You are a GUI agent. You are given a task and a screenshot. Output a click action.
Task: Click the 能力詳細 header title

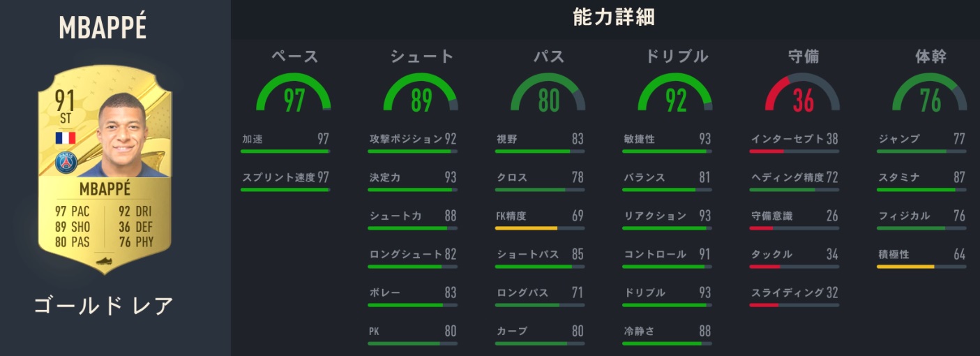click(604, 17)
